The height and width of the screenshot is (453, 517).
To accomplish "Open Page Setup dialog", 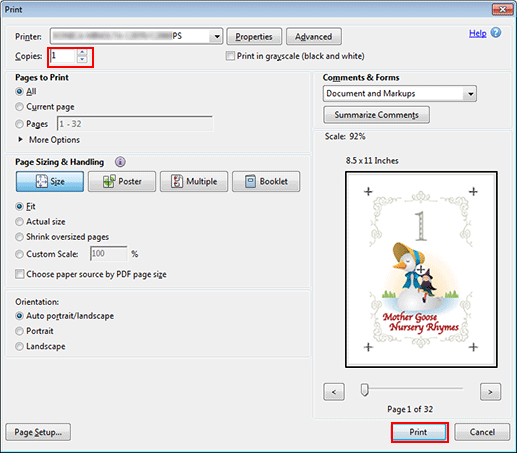I will (38, 432).
